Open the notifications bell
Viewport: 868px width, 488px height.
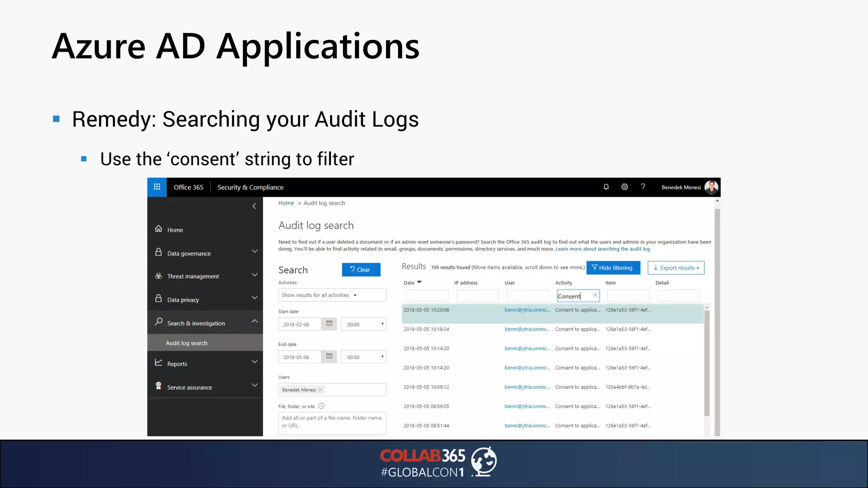point(606,187)
